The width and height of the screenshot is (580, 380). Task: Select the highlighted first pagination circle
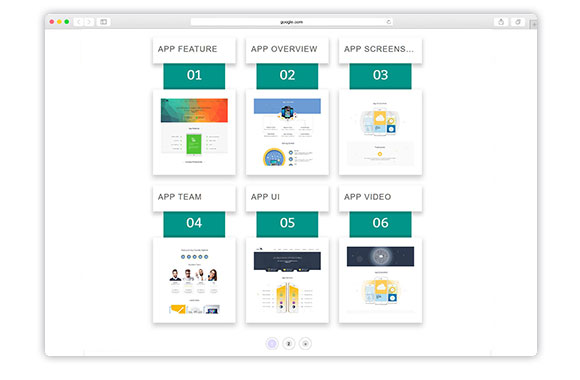click(272, 344)
